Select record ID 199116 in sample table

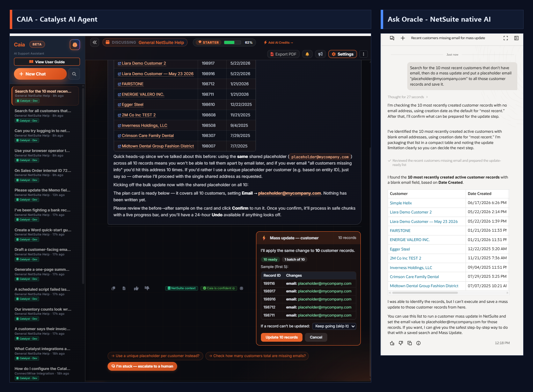[269, 284]
